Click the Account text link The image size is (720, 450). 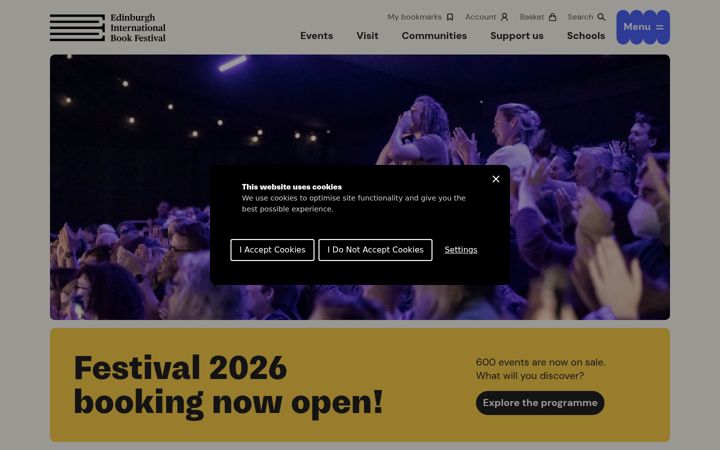coord(480,17)
